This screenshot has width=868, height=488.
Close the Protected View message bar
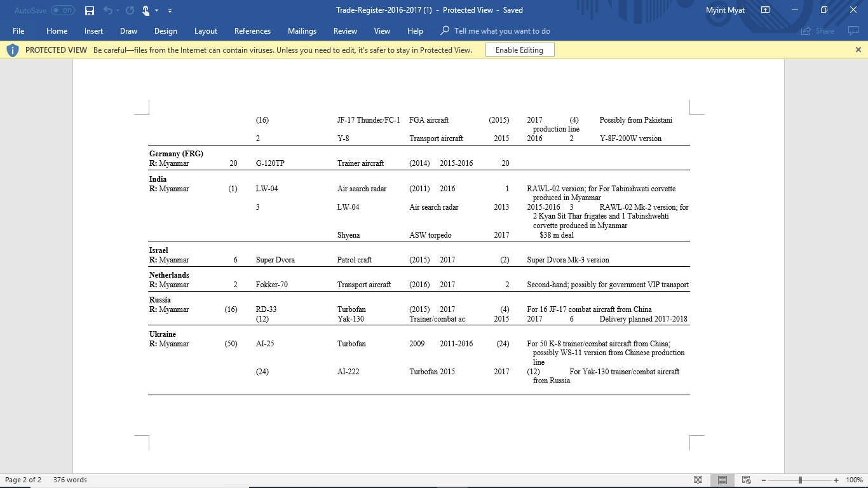pos(858,50)
